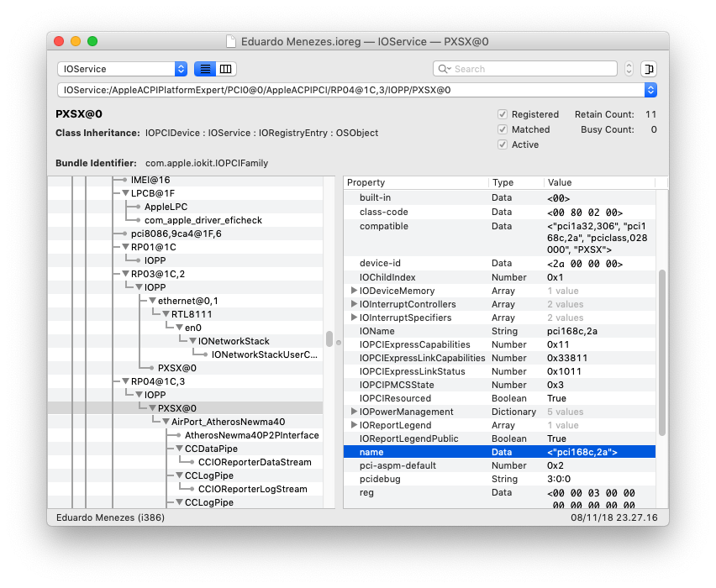Screen dimensions: 716x588
Task: Select CCIOReporterLogStream in the tree
Action: point(252,489)
